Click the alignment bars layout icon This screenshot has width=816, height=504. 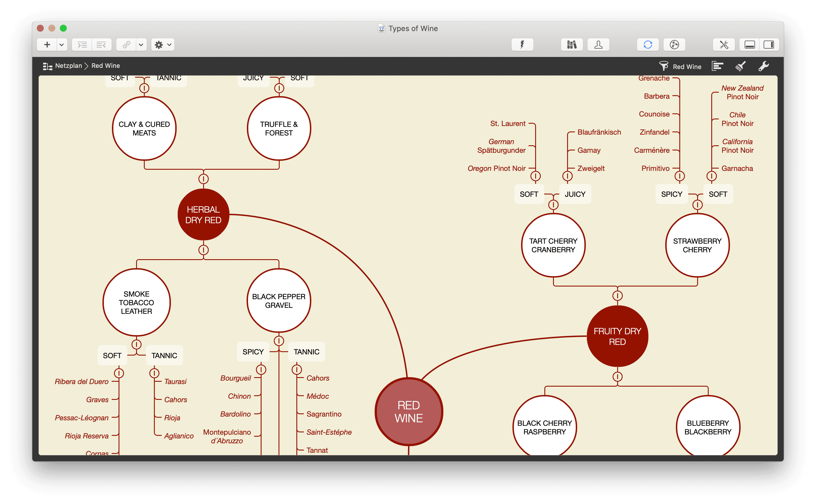(x=717, y=66)
